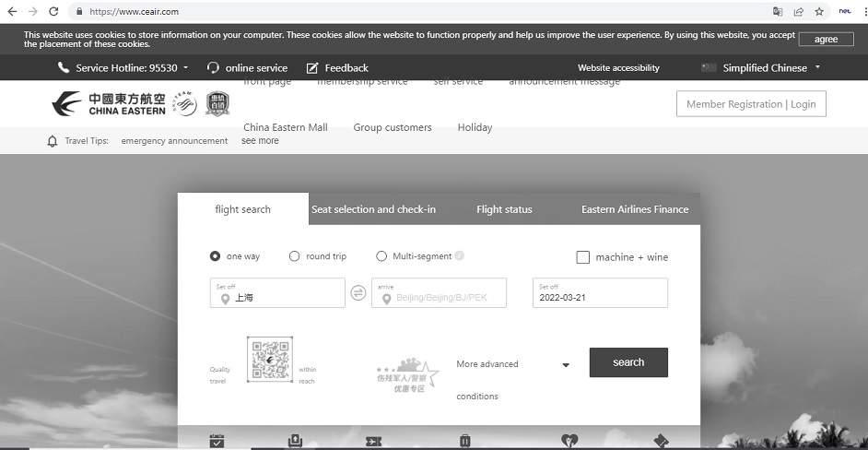The height and width of the screenshot is (450, 868).
Task: Share this page via share icon
Action: tap(799, 12)
